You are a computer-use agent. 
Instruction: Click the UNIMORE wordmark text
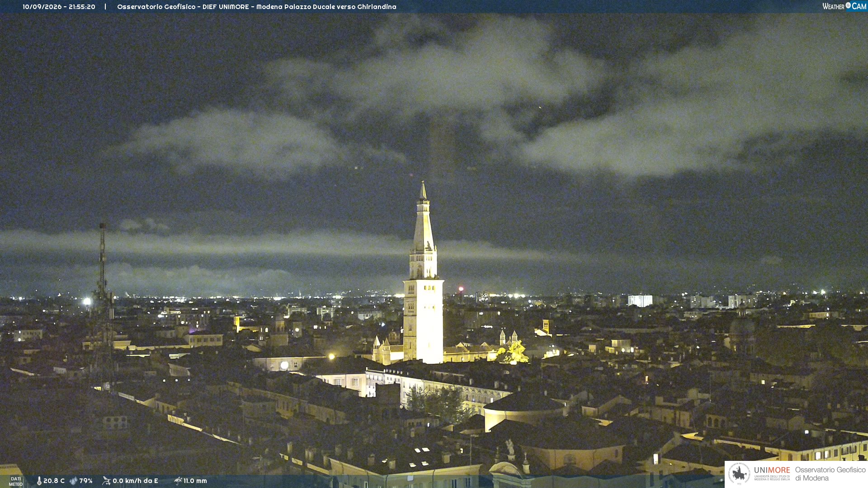tap(772, 470)
